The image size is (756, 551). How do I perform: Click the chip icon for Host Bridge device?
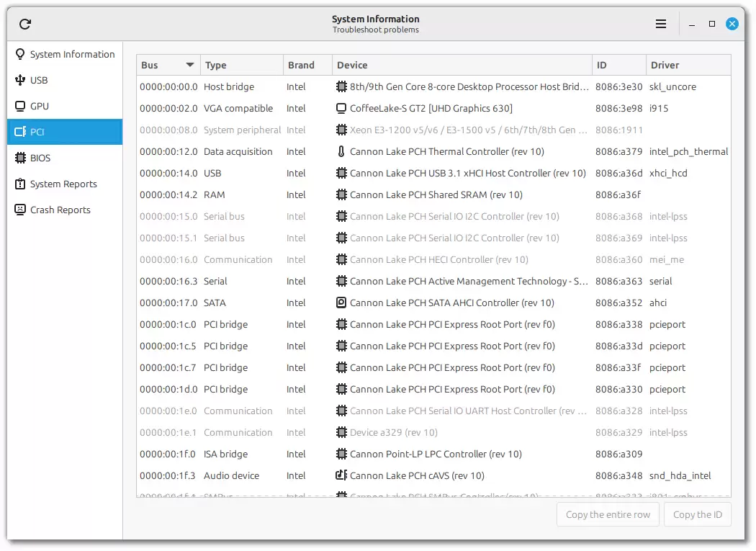coord(341,87)
